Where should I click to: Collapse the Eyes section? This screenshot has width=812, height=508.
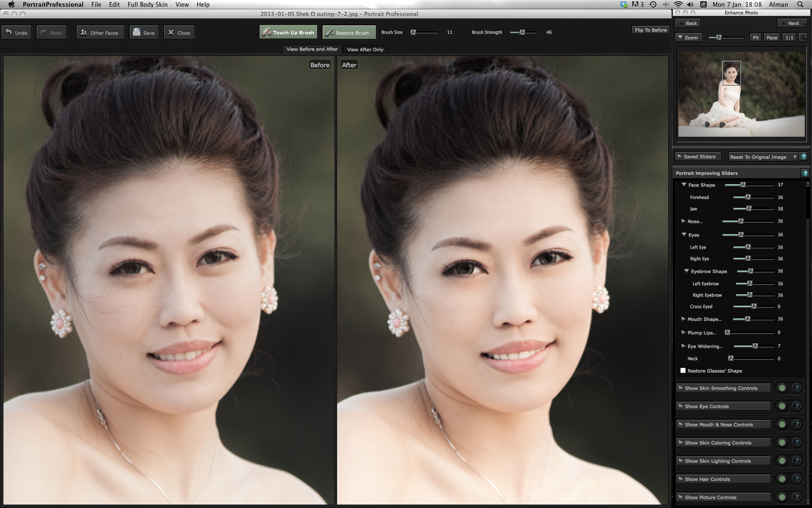684,235
